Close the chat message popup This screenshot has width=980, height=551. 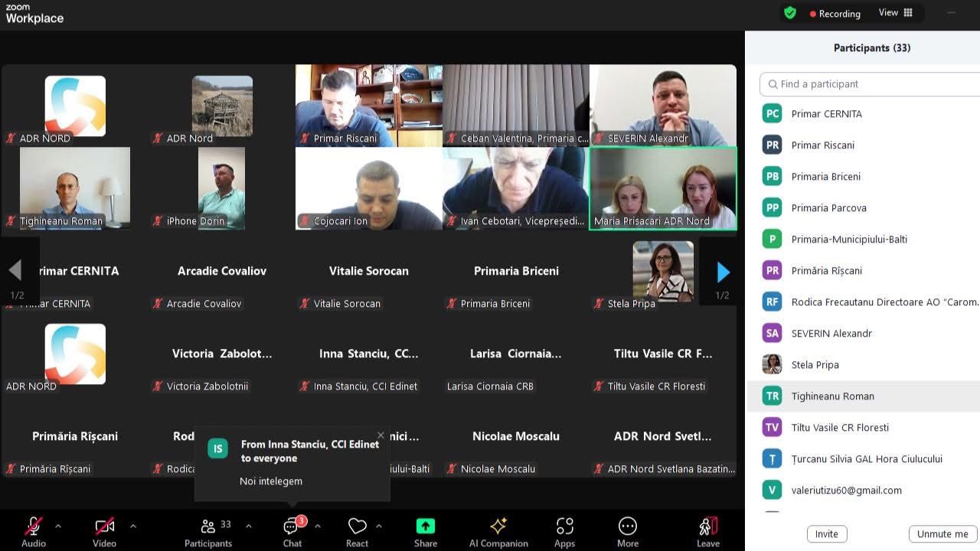tap(381, 435)
